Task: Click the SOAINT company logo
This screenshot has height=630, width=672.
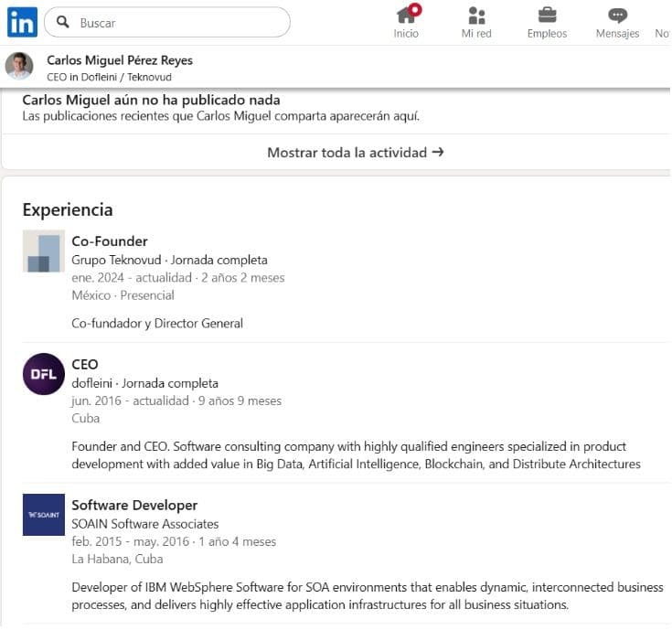Action: pyautogui.click(x=44, y=515)
